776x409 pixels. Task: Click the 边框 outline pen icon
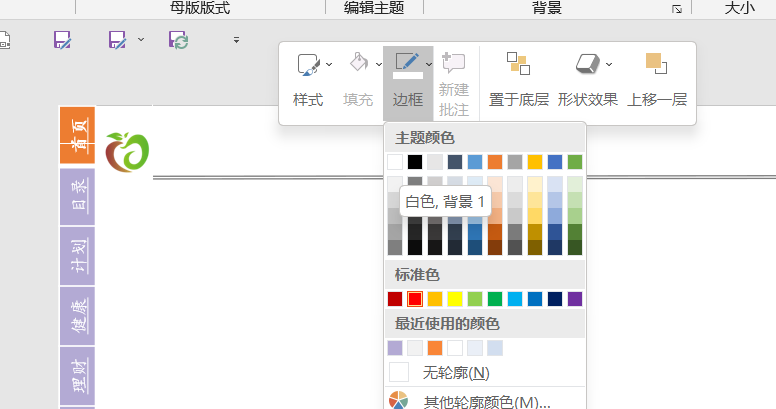pyautogui.click(x=408, y=65)
